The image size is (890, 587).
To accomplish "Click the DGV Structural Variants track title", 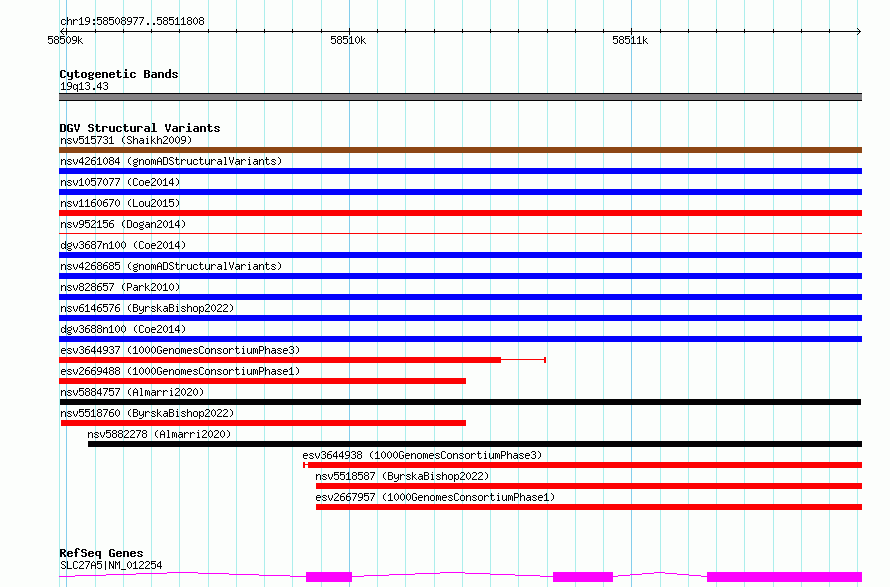I will point(140,128).
